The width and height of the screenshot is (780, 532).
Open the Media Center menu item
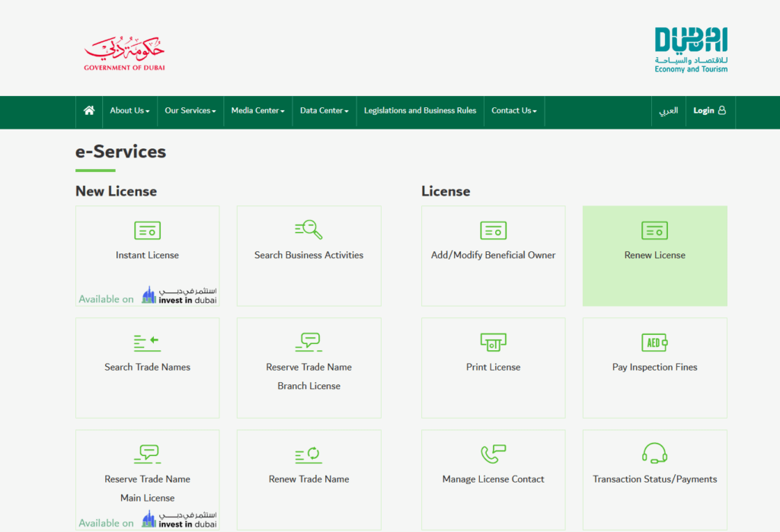coord(257,111)
